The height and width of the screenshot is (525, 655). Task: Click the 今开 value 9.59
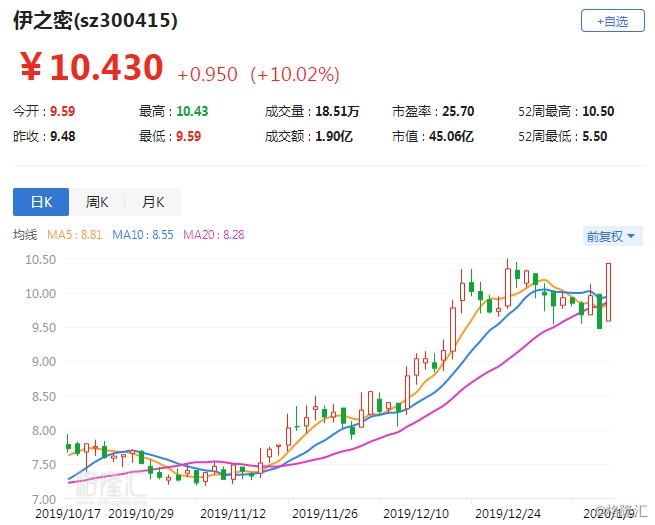(62, 112)
